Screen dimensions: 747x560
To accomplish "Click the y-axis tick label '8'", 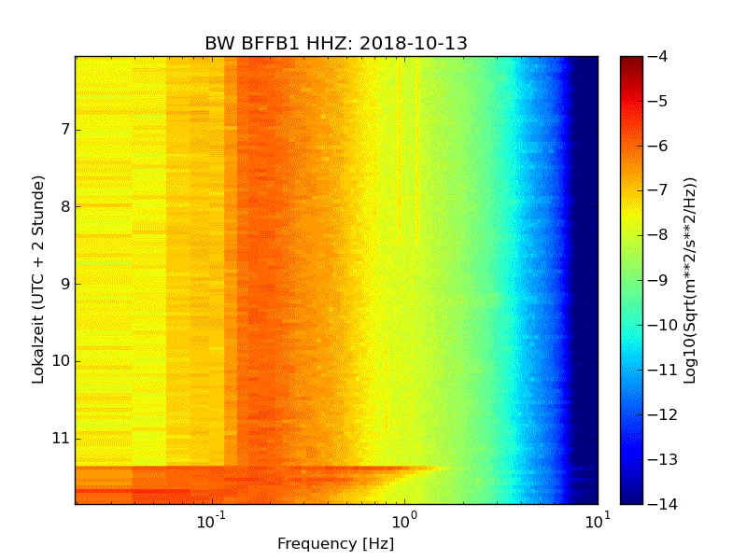I will [65, 206].
